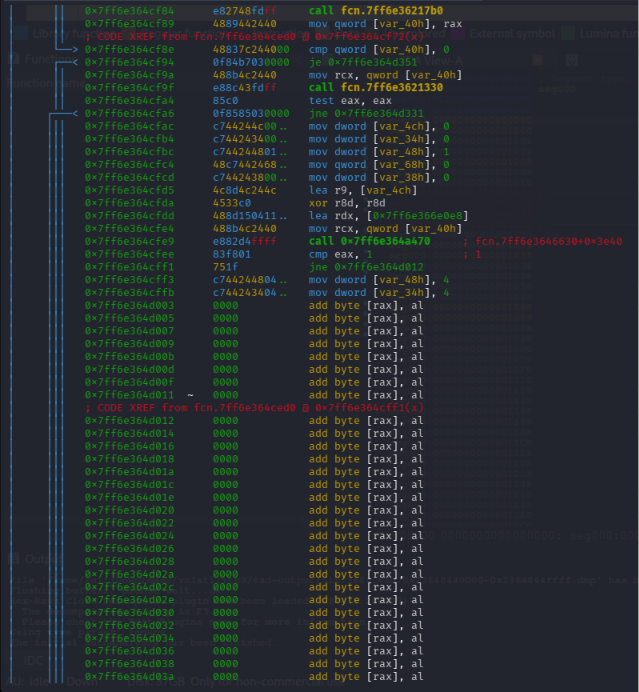Follow the call to fcn.7ff6e3621330
Image resolution: width=639 pixels, height=692 pixels.
(392, 87)
